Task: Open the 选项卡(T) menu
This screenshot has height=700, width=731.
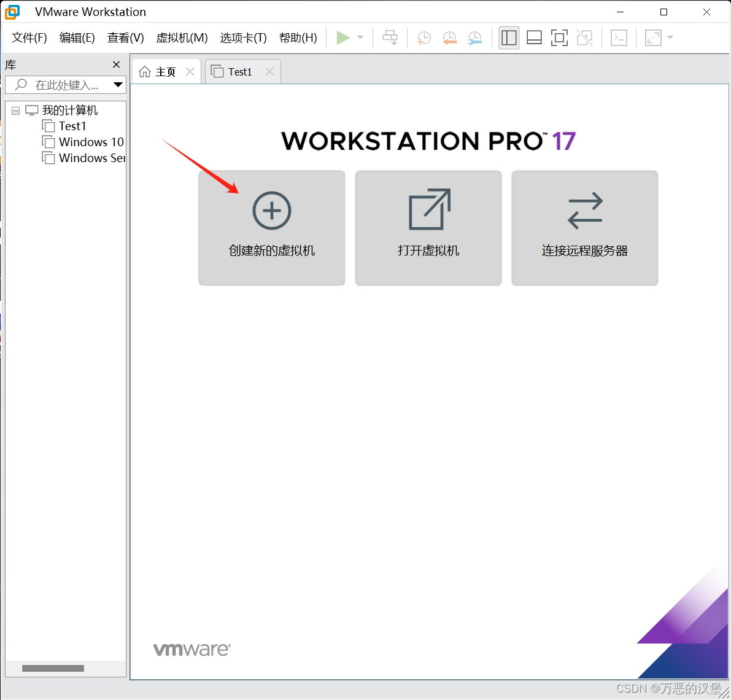Action: tap(243, 38)
